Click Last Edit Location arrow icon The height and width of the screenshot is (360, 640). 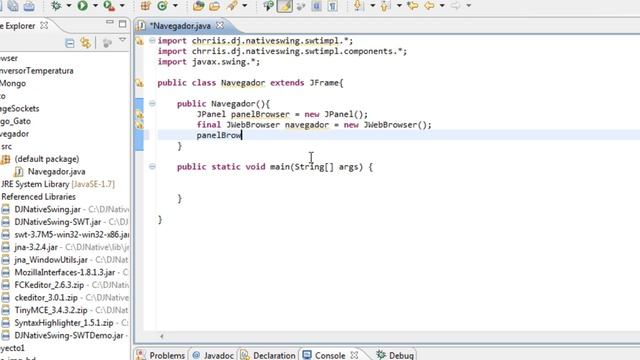tap(413, 5)
